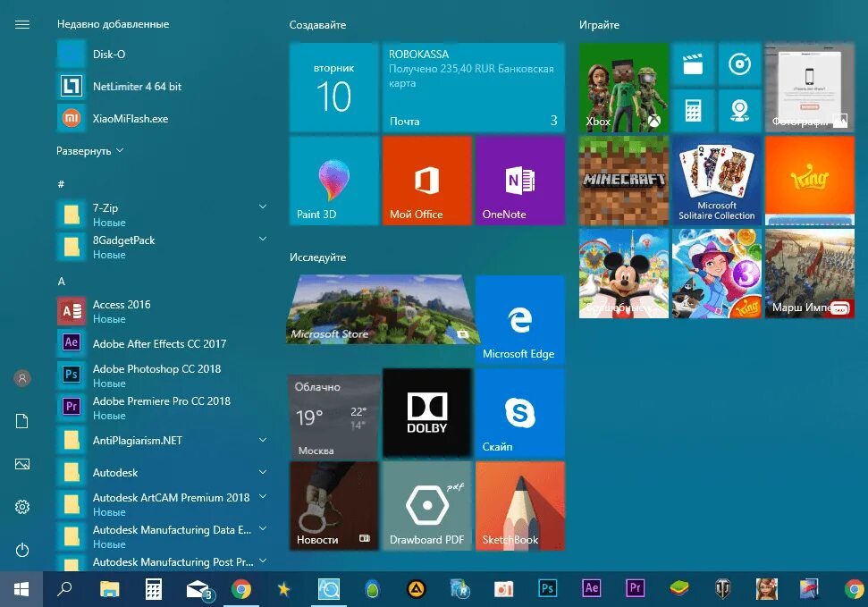Screen dimensions: 868x607
Task: Open the Camera small tile
Action: pyautogui.click(x=739, y=111)
